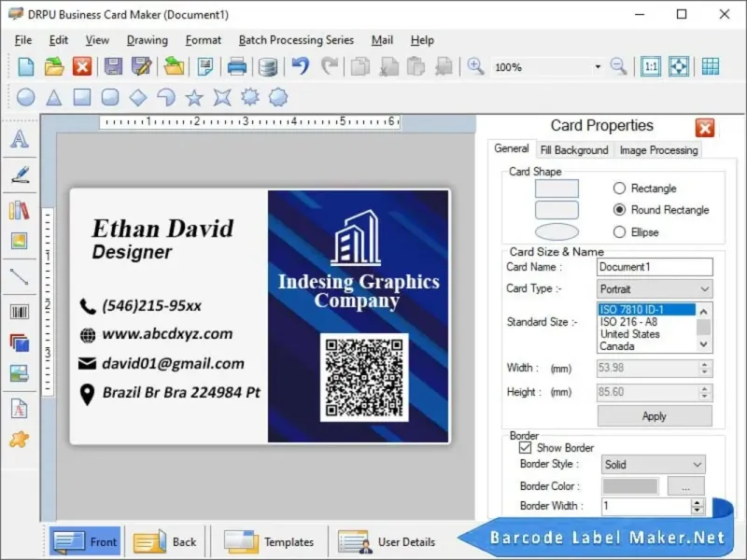Expand the Border Style dropdown
This screenshot has height=560, width=747.
pos(653,464)
